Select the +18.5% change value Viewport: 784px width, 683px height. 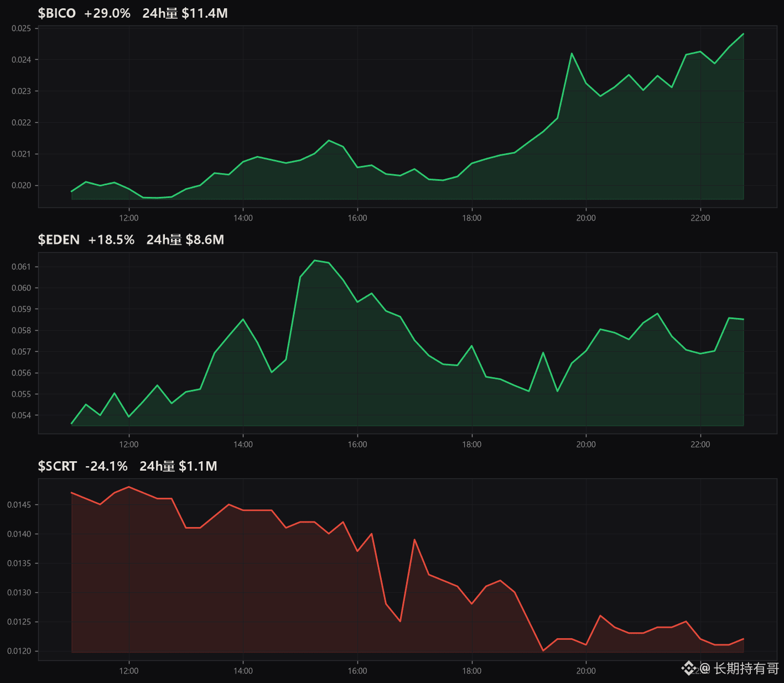111,239
